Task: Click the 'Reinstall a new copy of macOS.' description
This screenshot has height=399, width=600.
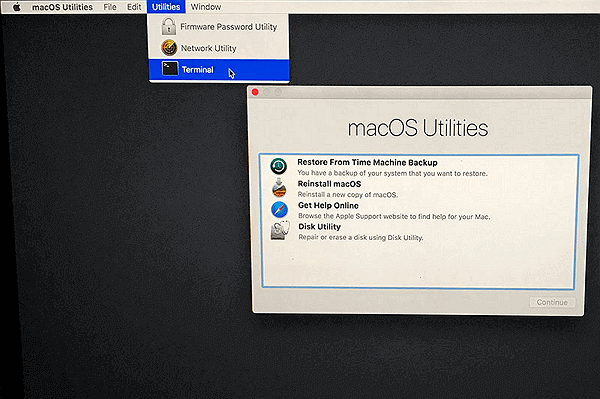Action: (x=347, y=195)
